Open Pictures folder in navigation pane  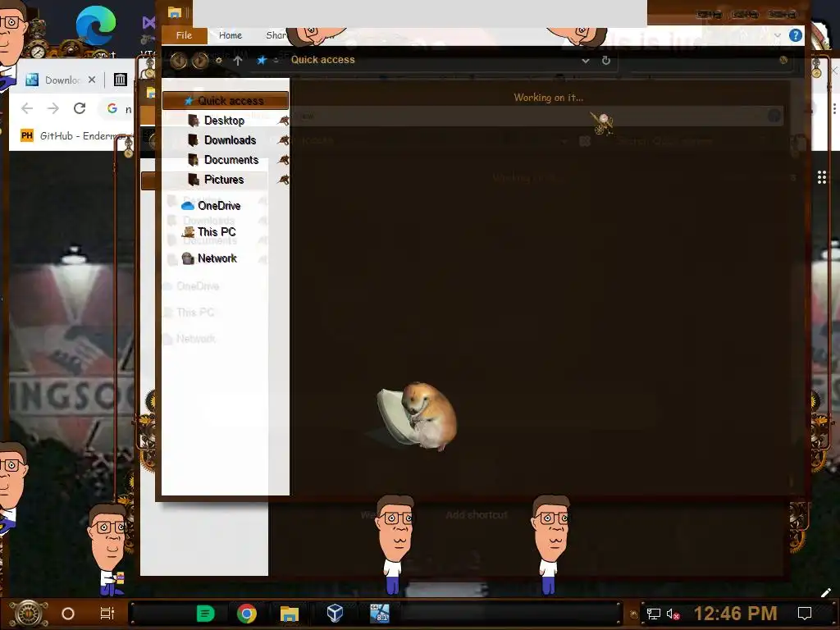[x=223, y=180]
